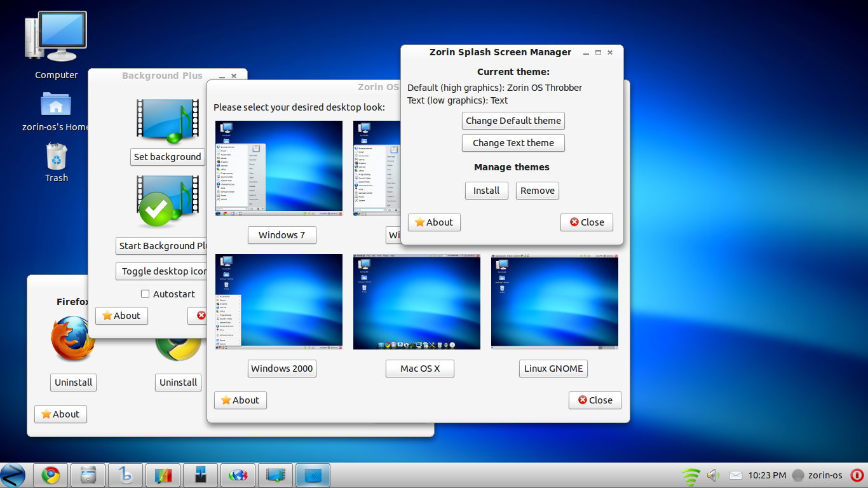This screenshot has width=868, height=488.
Task: Open About in Splash Screen Manager
Action: click(434, 222)
